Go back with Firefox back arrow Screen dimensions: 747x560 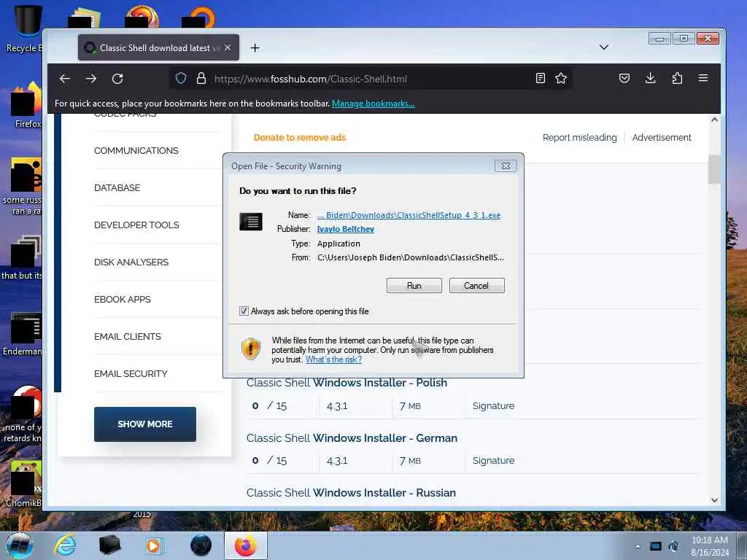[65, 79]
